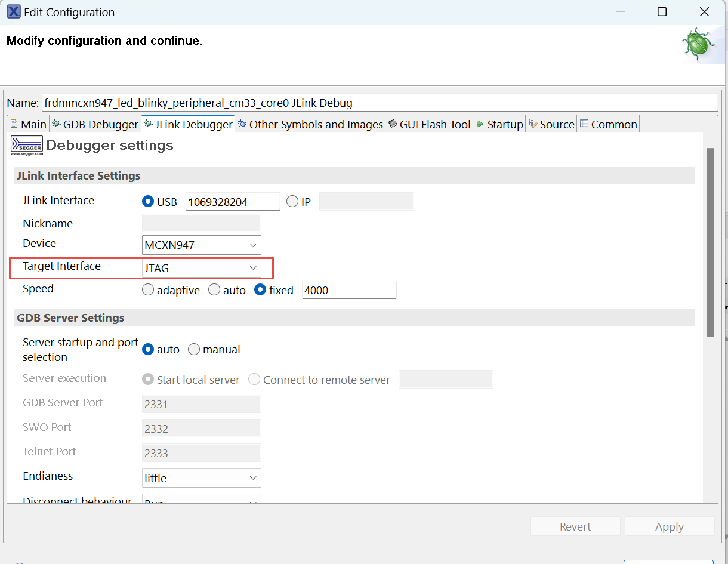Screen dimensions: 728x564
Task: Open the Device dropdown showing MCXN947
Action: tap(202, 245)
